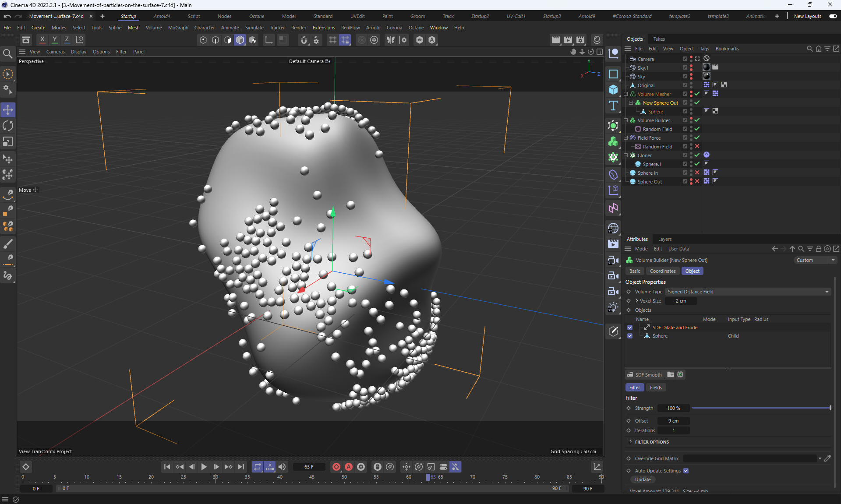Click the Scale tool icon
841x504 pixels.
click(x=8, y=142)
